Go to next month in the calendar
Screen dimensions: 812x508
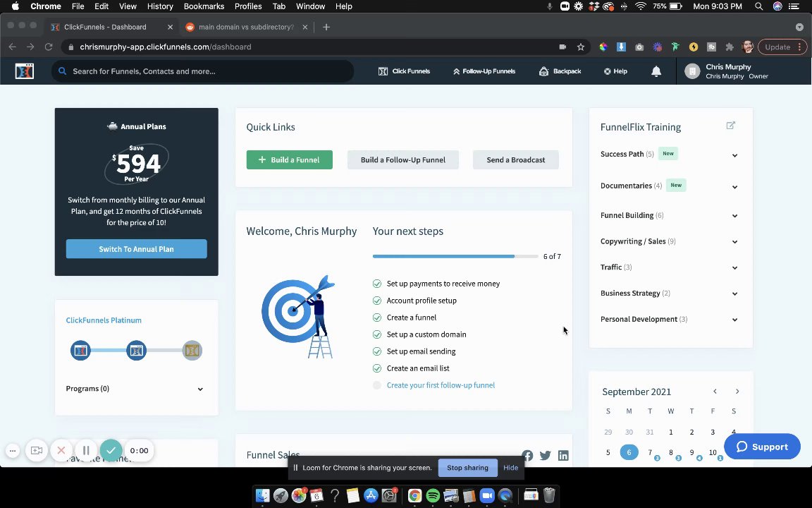point(737,392)
